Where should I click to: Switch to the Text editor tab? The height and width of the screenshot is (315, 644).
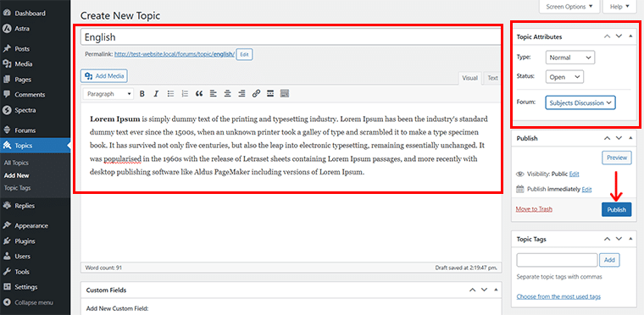(492, 78)
